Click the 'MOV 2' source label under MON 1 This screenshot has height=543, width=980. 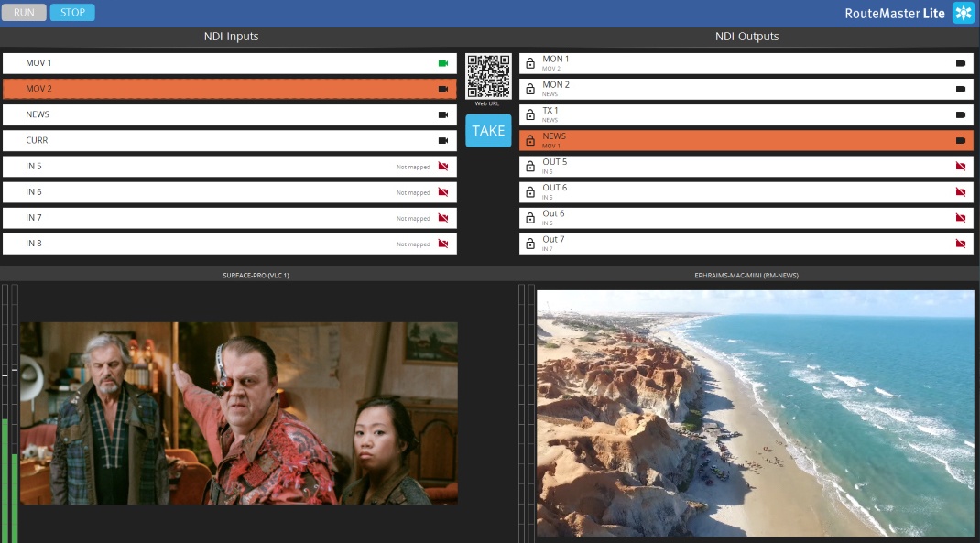[551, 69]
